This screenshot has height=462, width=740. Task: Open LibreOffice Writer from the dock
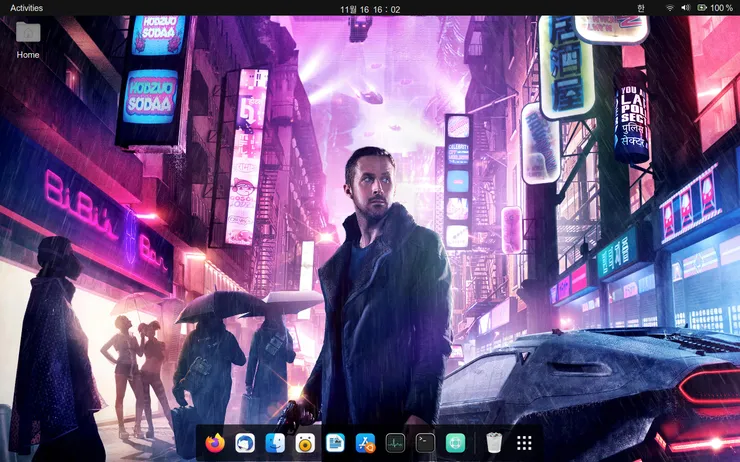pos(335,443)
